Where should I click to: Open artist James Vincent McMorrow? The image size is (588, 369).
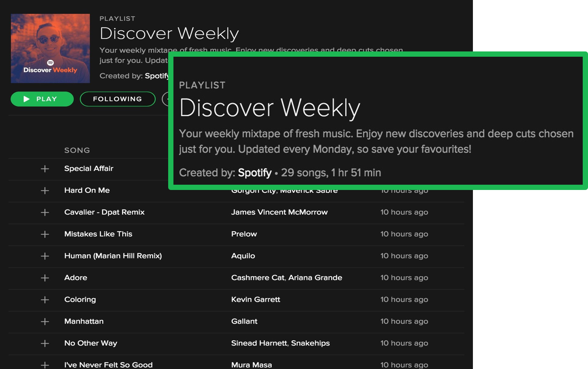280,212
